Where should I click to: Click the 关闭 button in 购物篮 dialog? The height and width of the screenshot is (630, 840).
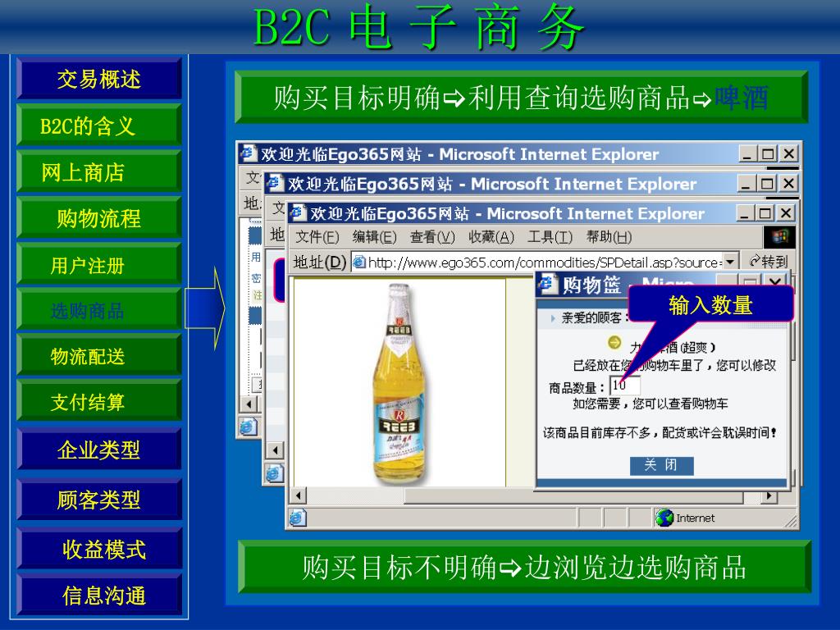pos(662,465)
